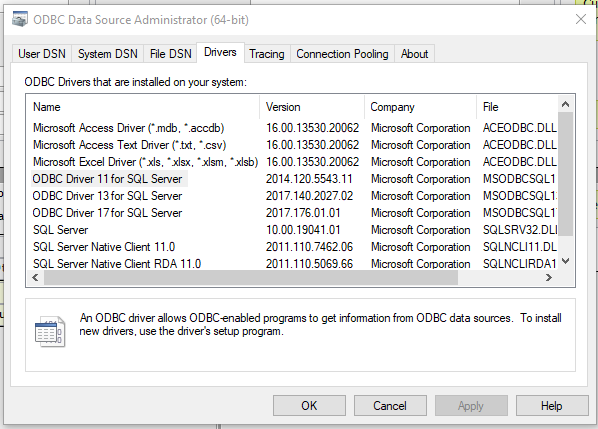Click the SQLSRV32.DLL file cell
Image resolution: width=598 pixels, height=429 pixels.
[x=520, y=230]
